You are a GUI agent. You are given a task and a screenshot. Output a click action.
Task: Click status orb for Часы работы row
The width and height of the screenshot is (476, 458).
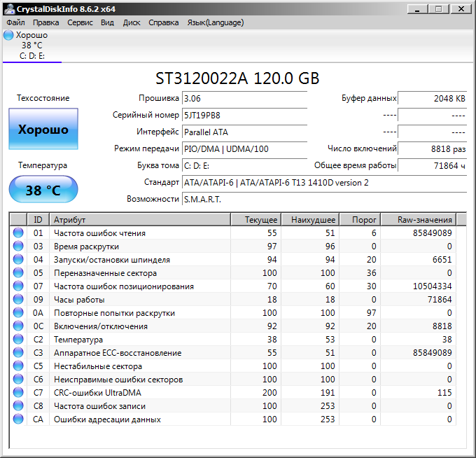[18, 300]
